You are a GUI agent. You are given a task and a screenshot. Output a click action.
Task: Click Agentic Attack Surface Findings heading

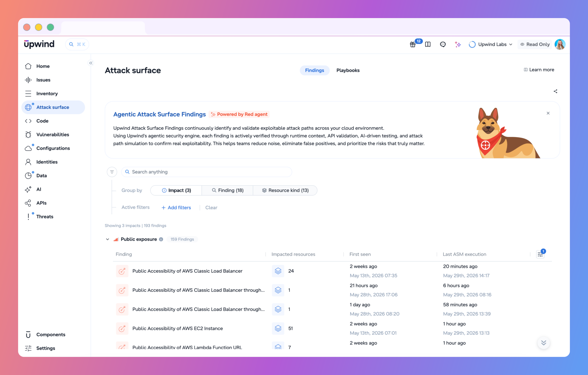[x=159, y=114]
